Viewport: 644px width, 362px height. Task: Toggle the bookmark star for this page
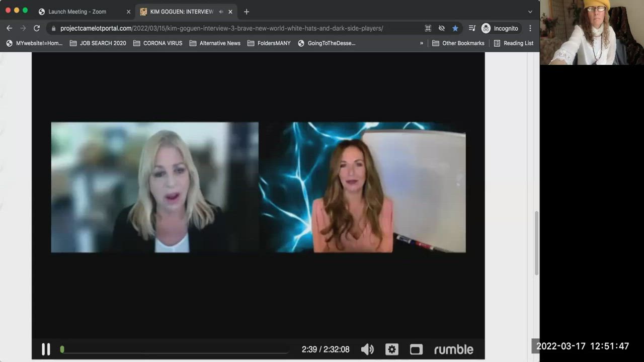click(x=455, y=28)
